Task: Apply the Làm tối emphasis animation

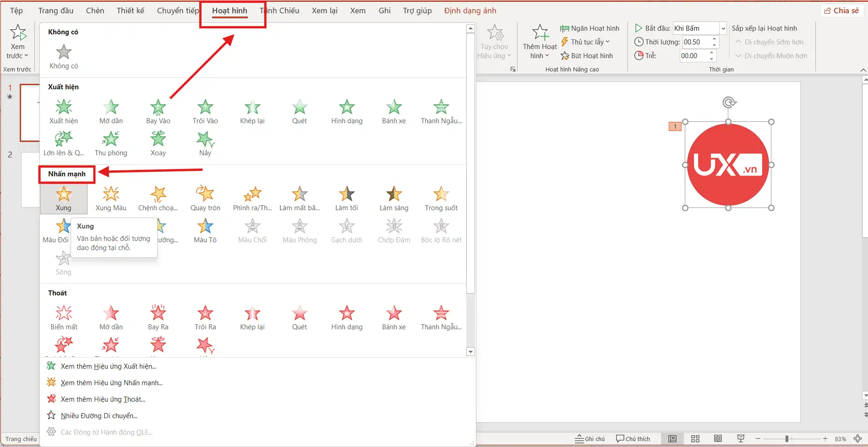Action: (347, 199)
